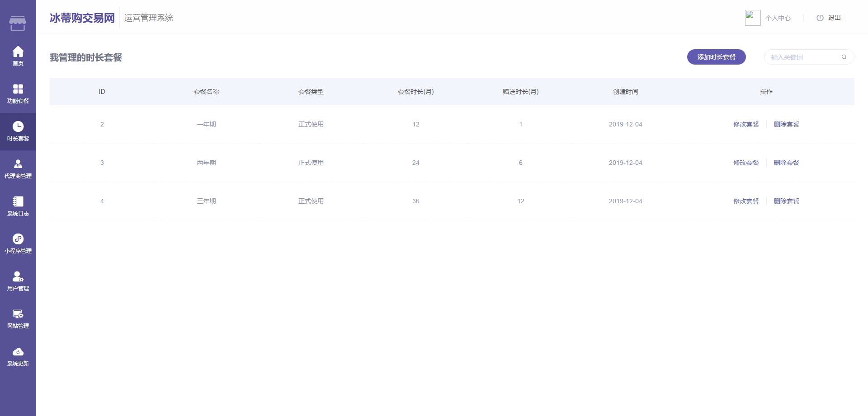Open 用户管理 sidebar icon
Image resolution: width=868 pixels, height=416 pixels.
pos(18,276)
